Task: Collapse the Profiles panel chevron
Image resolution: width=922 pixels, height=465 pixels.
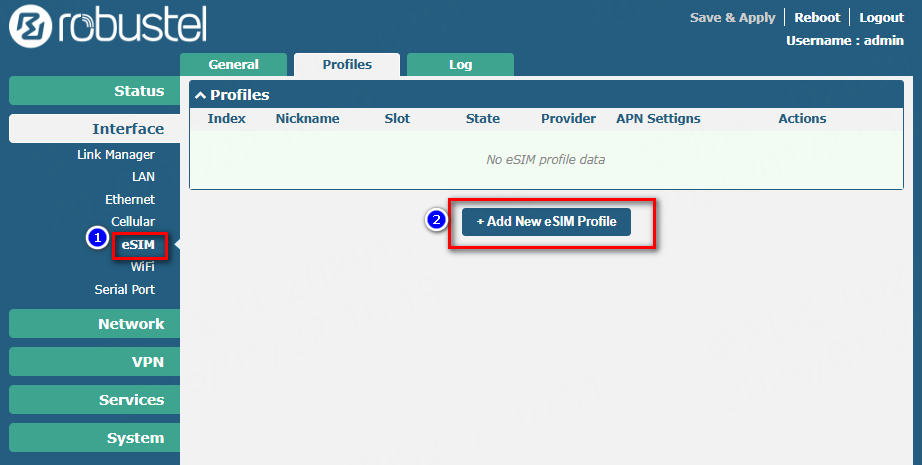Action: coord(200,95)
